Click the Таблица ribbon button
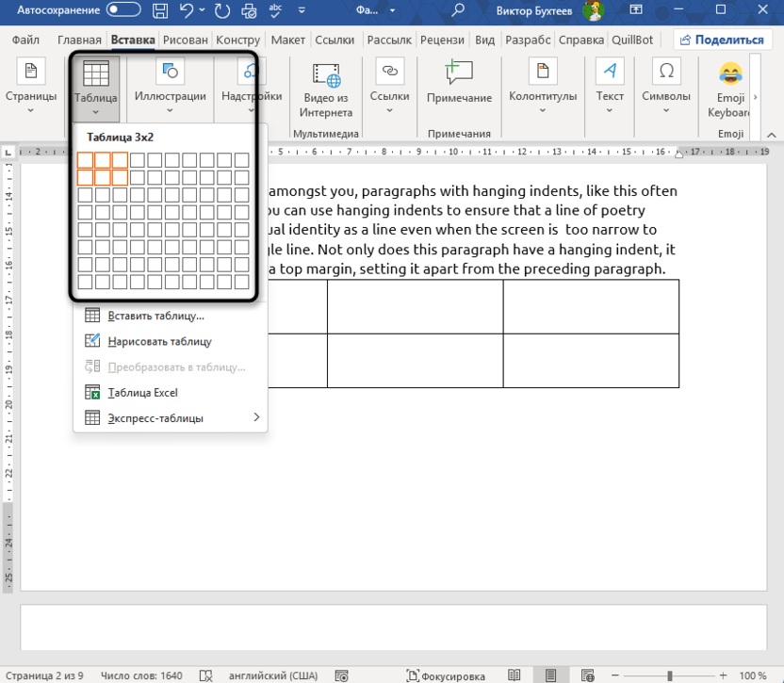The height and width of the screenshot is (683, 784). (95, 88)
